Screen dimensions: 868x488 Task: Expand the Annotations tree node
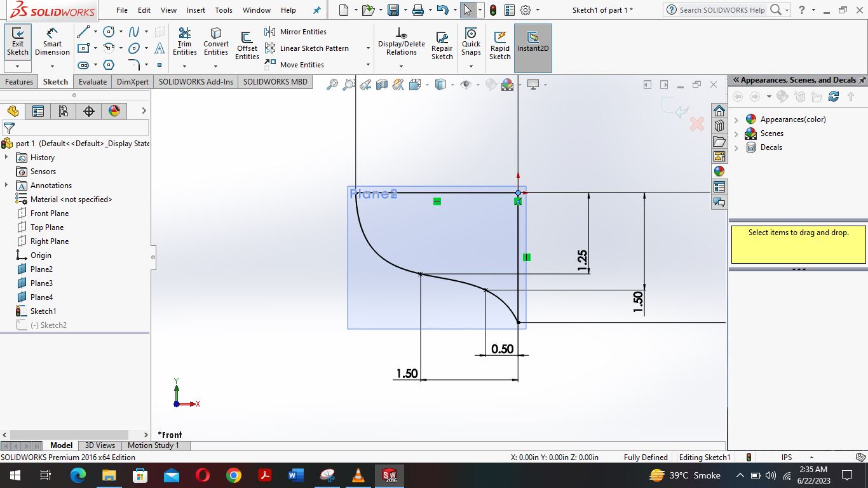[6, 185]
